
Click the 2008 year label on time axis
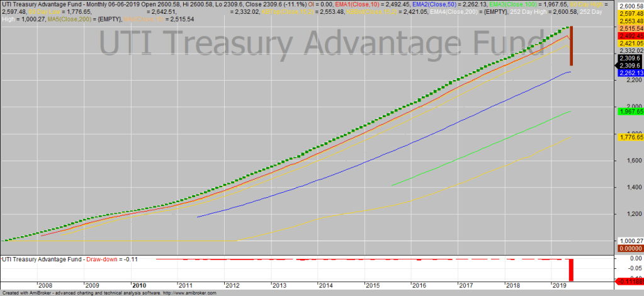click(45, 285)
